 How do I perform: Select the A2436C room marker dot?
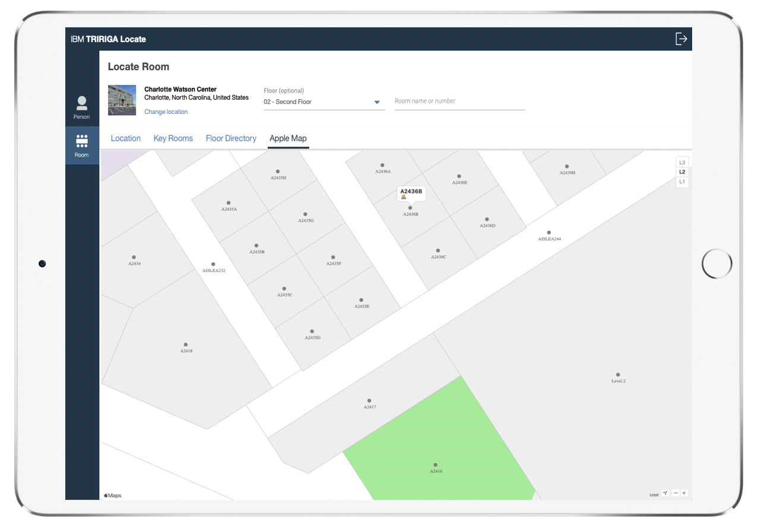438,251
